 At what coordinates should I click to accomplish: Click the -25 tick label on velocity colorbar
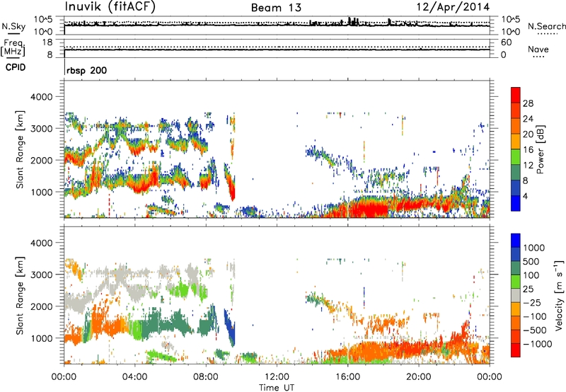[x=531, y=302]
